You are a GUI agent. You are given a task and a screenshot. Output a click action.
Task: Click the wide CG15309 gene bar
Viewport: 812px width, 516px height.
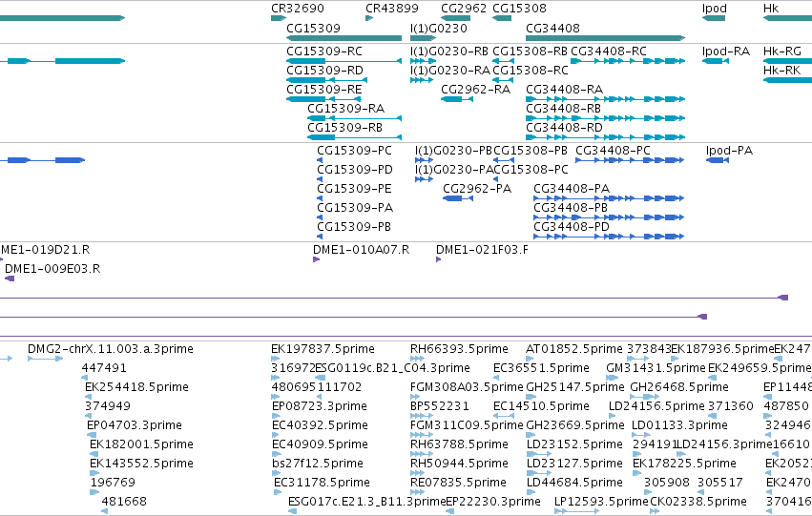click(344, 38)
